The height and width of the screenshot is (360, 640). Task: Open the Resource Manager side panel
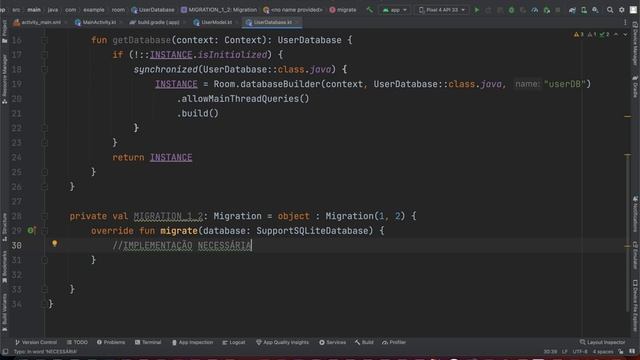(4, 80)
